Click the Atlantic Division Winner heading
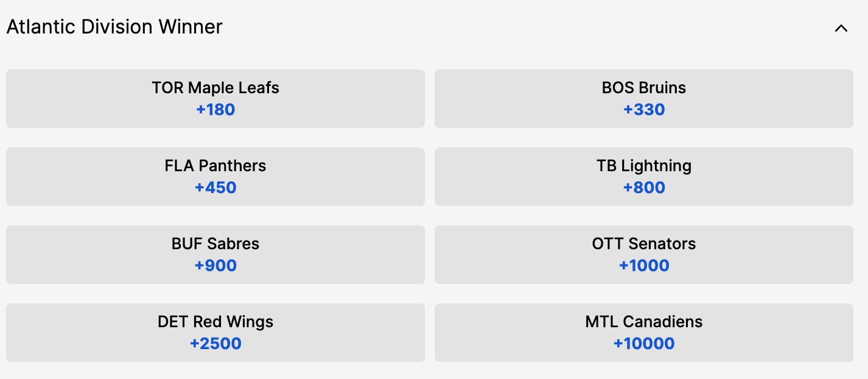This screenshot has width=868, height=379. 114,27
